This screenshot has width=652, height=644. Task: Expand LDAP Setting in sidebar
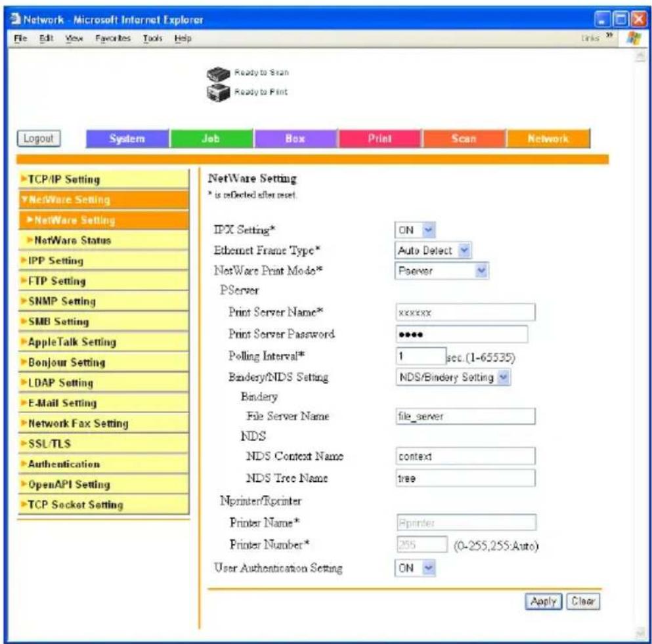[x=104, y=383]
